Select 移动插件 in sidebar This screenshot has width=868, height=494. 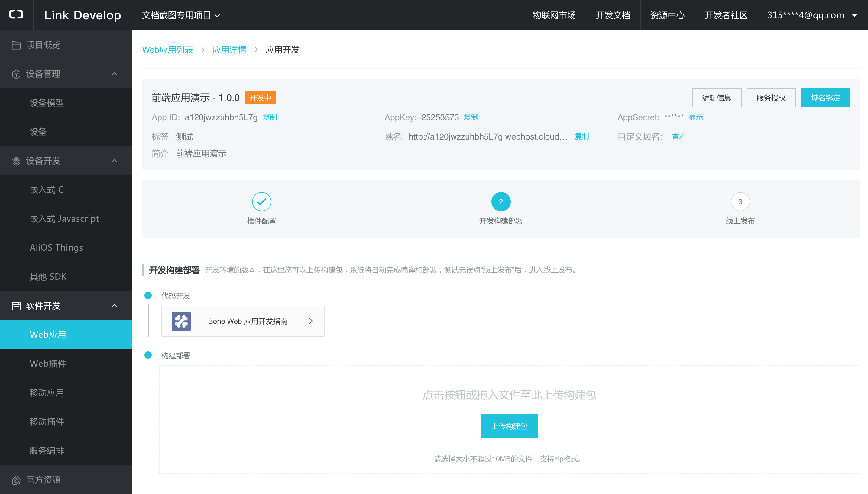(x=66, y=422)
